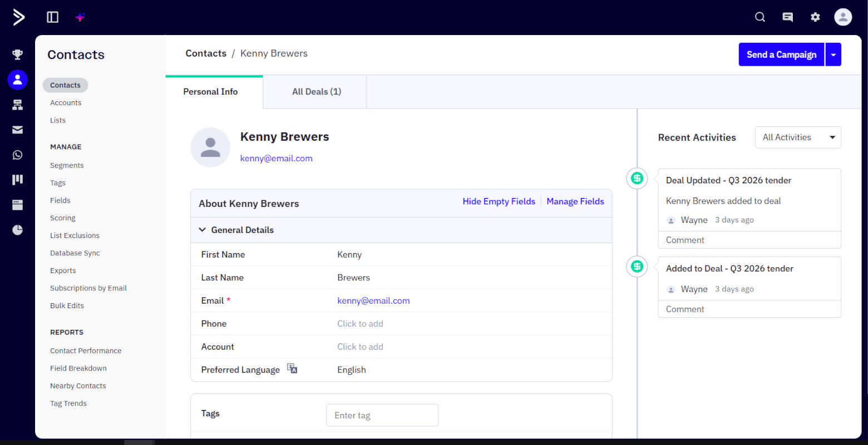Open the envelope Campaigns icon
868x445 pixels.
(18, 130)
